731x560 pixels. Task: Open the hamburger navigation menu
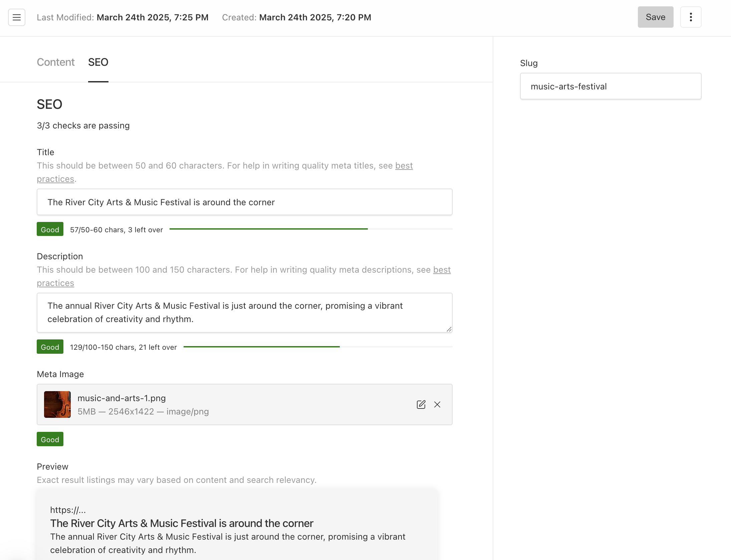click(17, 17)
